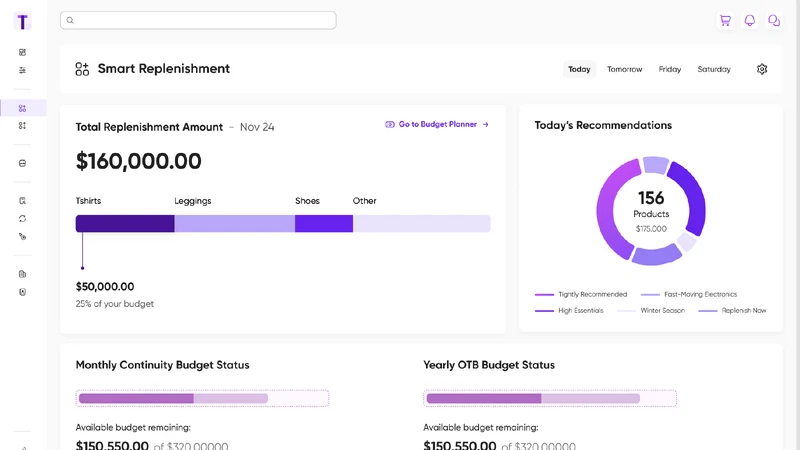The image size is (800, 450).
Task: Click the light purple Leggings bar segment
Action: pos(235,223)
